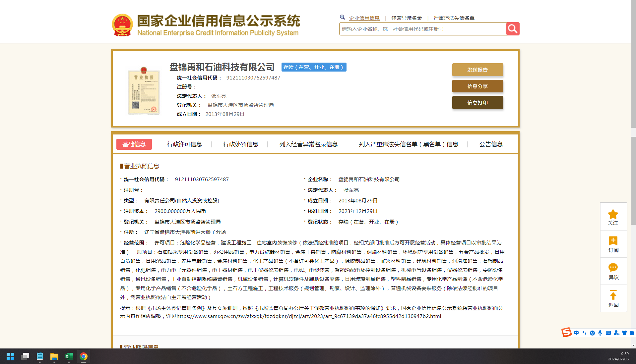Click the Sogou user account icon
The width and height of the screenshot is (636, 364).
pyautogui.click(x=616, y=333)
